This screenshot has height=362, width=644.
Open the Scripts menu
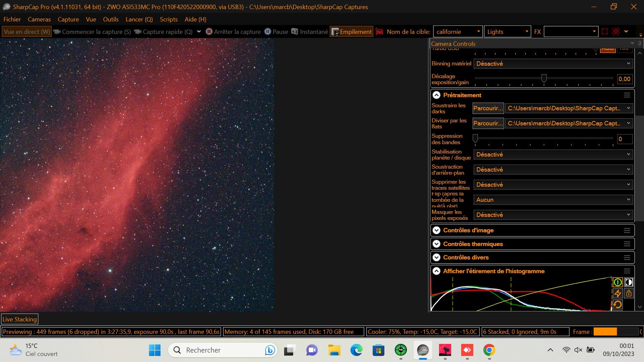coord(169,19)
